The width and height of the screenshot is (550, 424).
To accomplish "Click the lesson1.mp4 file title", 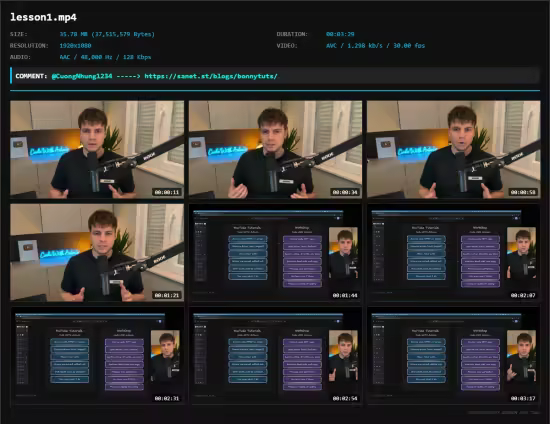I will click(x=43, y=17).
